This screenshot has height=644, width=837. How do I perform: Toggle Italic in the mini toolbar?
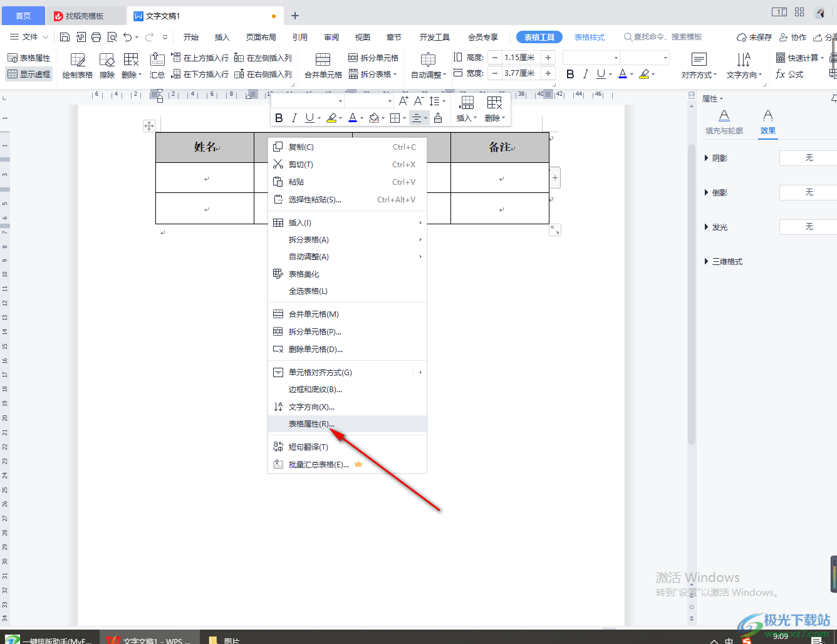pos(294,118)
